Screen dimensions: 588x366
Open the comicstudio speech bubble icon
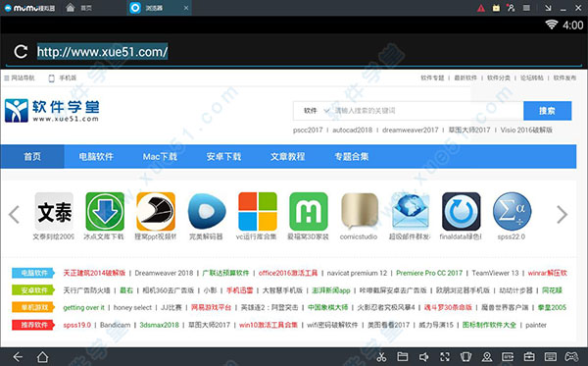[360, 211]
